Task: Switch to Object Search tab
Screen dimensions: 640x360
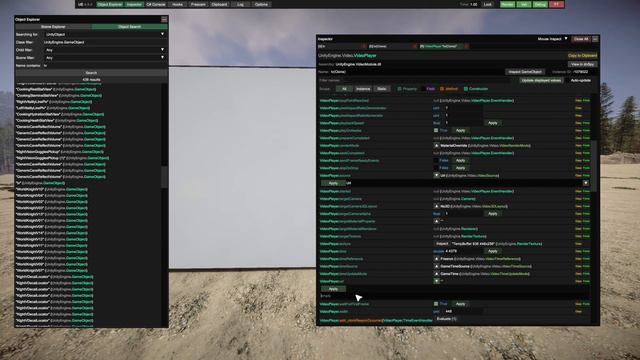Action: coord(129,27)
